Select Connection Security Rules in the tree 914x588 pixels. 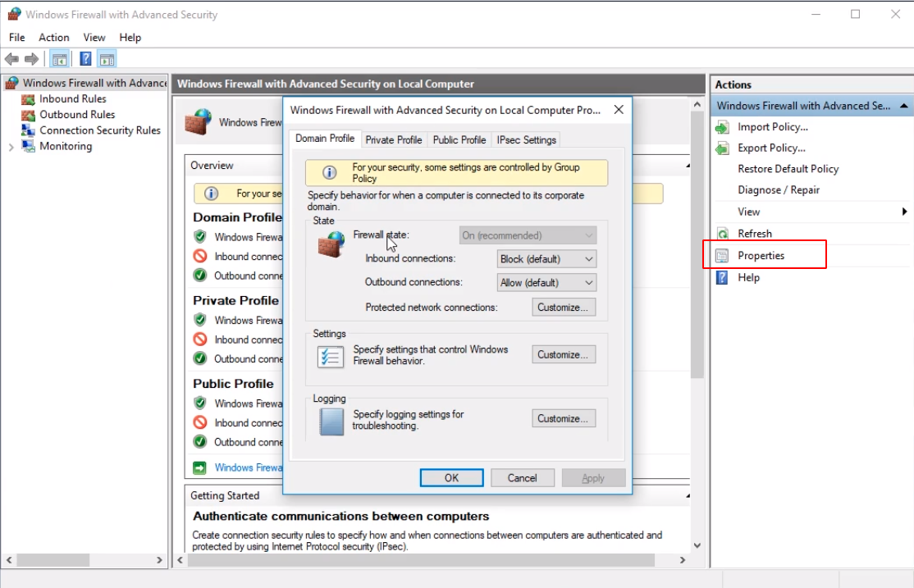tap(99, 130)
